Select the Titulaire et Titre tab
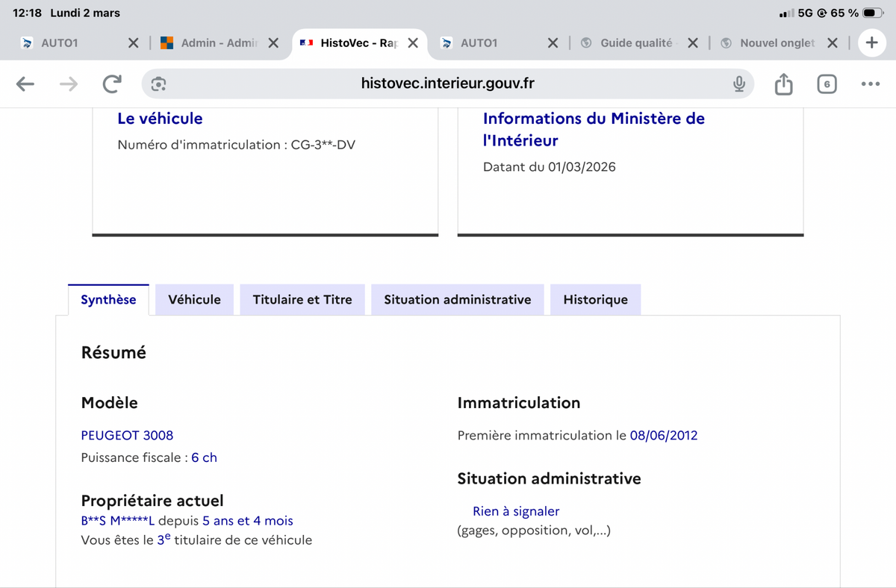Image resolution: width=896 pixels, height=588 pixels. tap(302, 300)
